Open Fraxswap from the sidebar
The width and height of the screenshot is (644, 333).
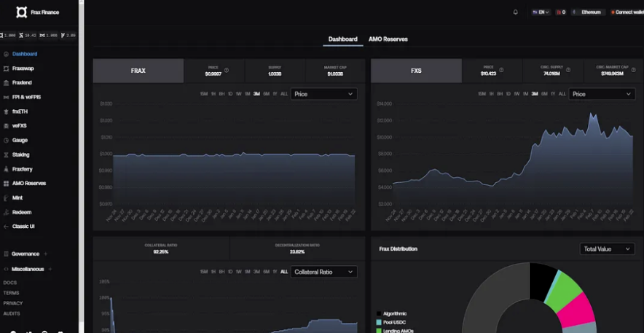[23, 68]
